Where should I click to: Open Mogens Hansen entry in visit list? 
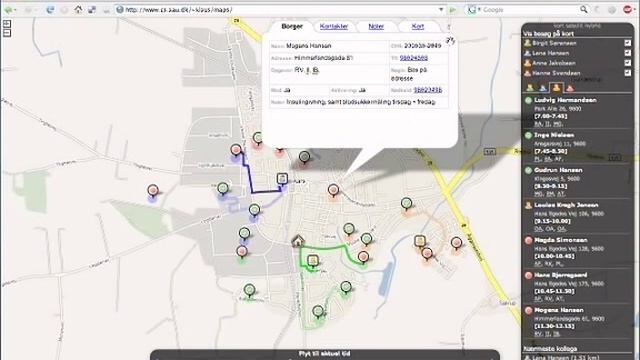(x=577, y=322)
